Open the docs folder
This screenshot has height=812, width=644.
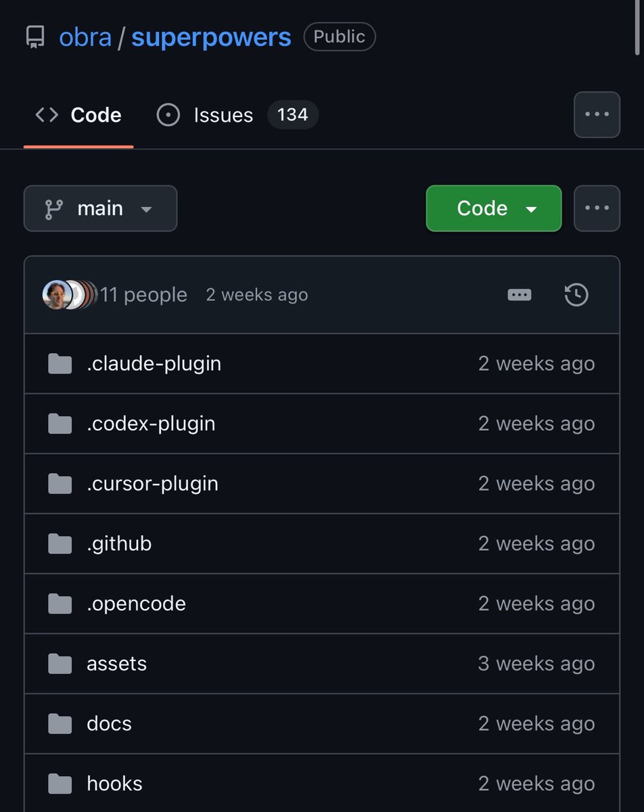click(109, 724)
